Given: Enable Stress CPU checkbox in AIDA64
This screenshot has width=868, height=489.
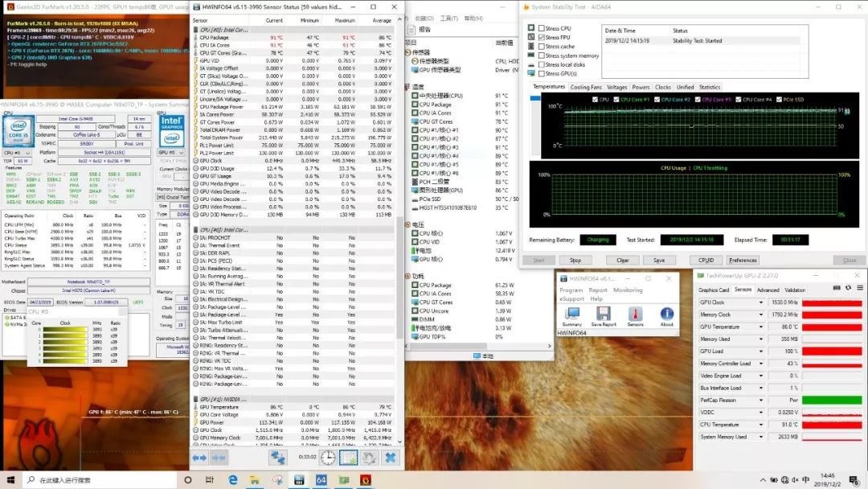Looking at the screenshot, I should click(x=542, y=28).
